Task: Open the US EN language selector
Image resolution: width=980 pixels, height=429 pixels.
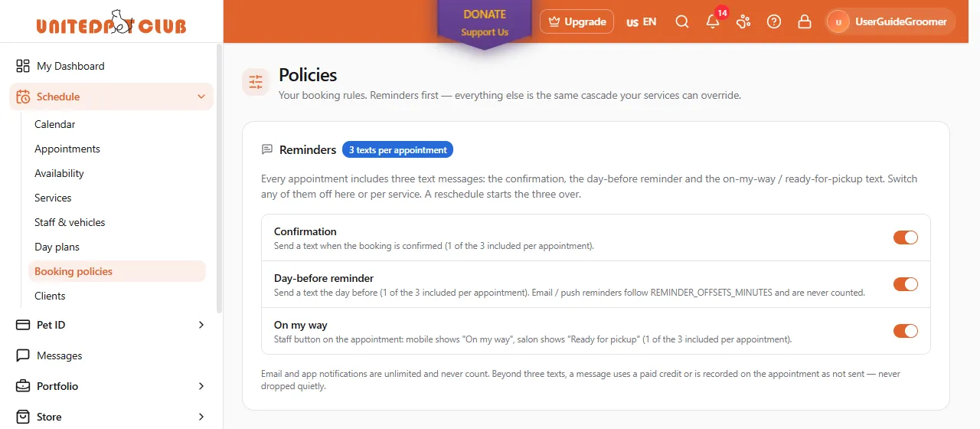Action: [642, 21]
